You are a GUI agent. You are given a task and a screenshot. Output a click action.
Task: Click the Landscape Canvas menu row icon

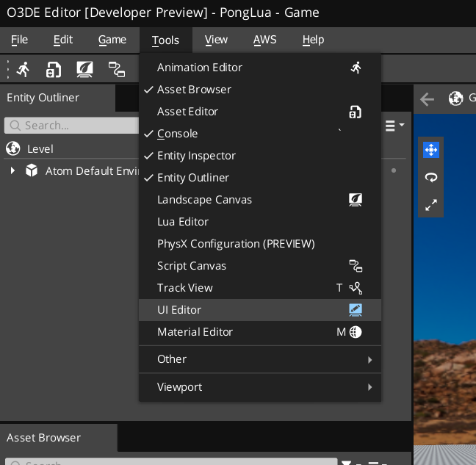click(356, 200)
